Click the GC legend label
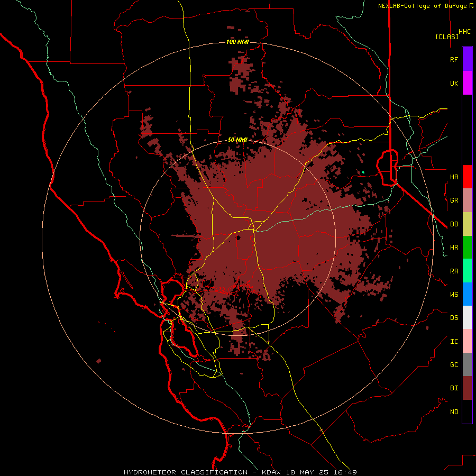 tap(454, 364)
